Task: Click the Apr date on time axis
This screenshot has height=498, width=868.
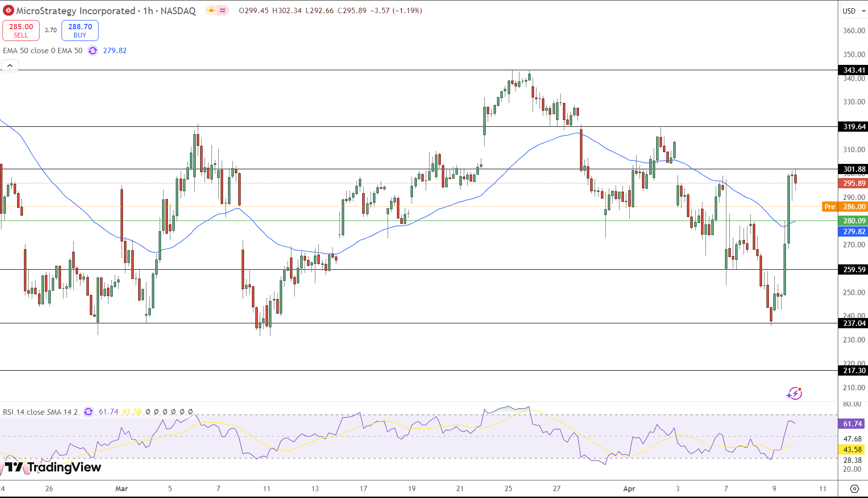Action: click(629, 488)
